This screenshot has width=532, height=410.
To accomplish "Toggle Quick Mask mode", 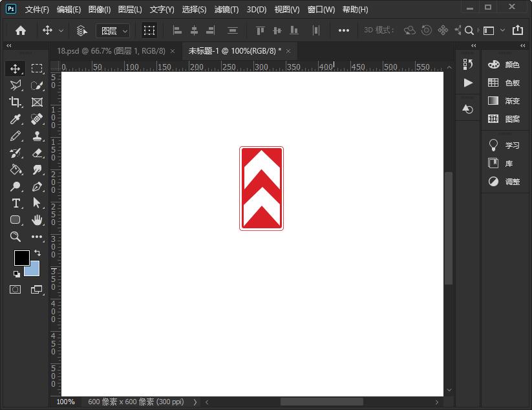I will click(x=16, y=289).
